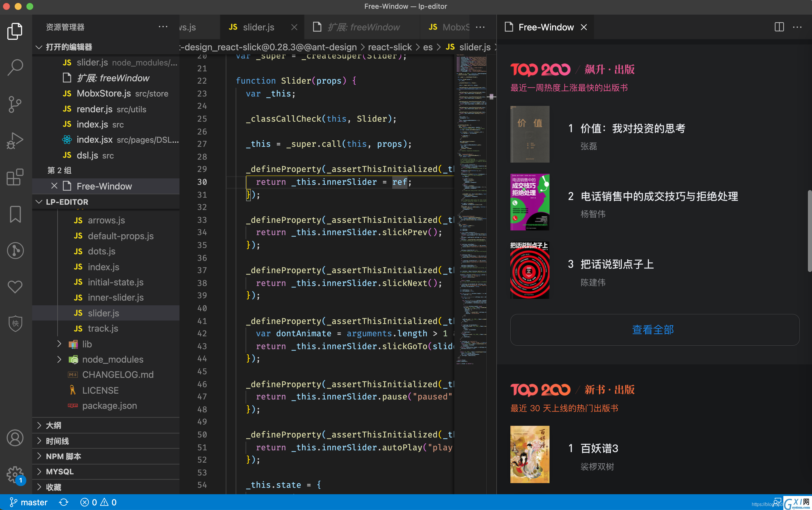Click line number 30 in gutter

202,182
